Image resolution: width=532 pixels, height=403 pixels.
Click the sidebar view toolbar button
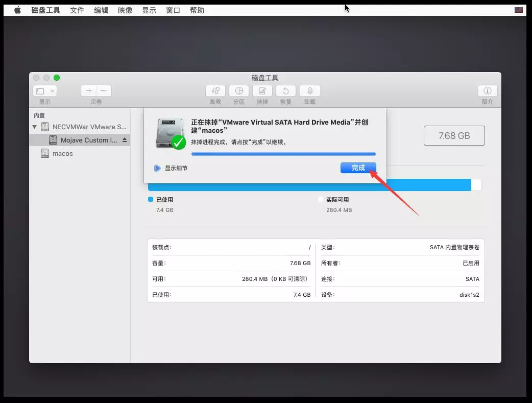point(40,91)
